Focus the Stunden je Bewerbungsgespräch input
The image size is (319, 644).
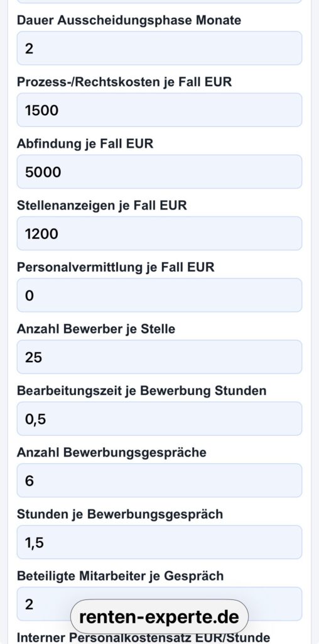pyautogui.click(x=159, y=542)
